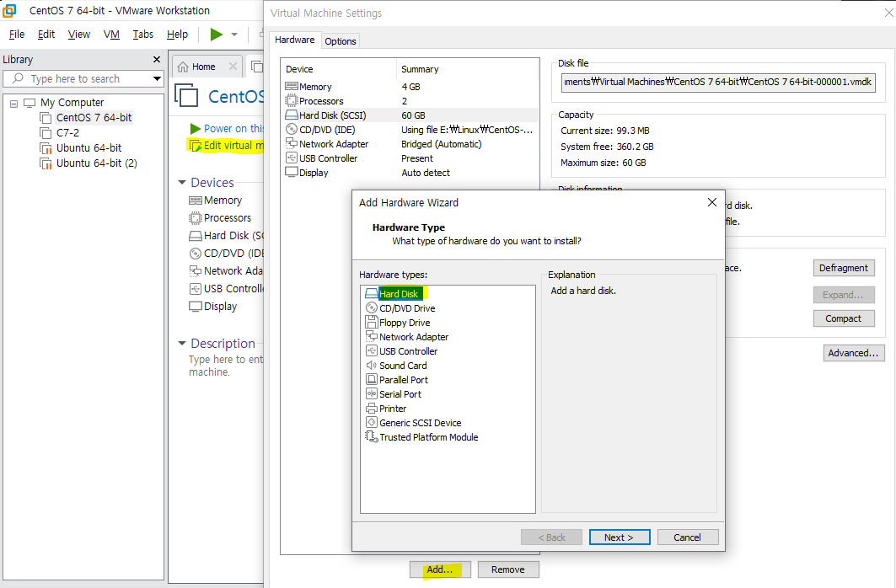Select Network Adapter in settings device list

click(410, 144)
